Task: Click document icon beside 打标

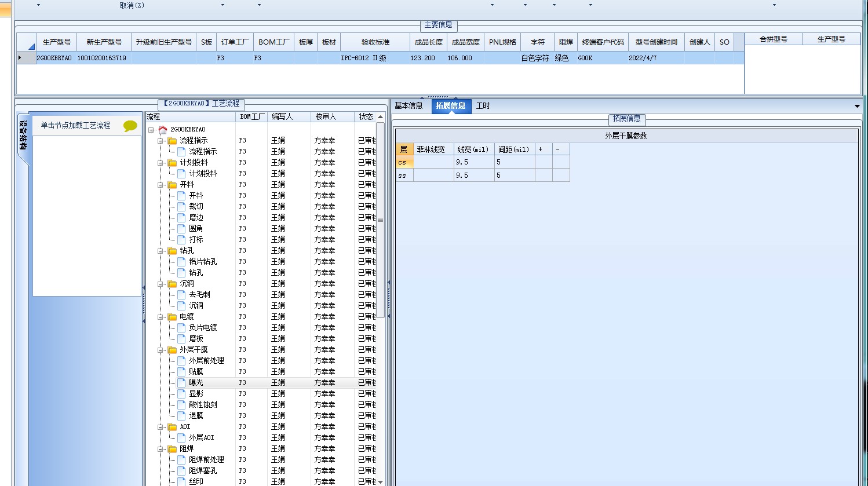Action: pos(181,239)
